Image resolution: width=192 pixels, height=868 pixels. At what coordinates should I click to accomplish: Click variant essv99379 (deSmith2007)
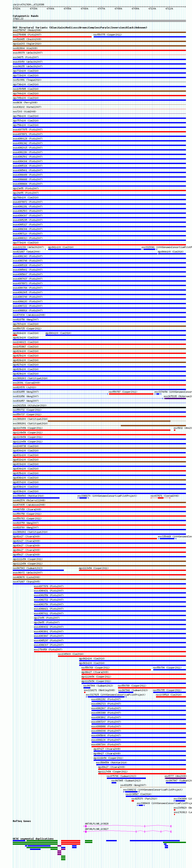(x=28, y=53)
